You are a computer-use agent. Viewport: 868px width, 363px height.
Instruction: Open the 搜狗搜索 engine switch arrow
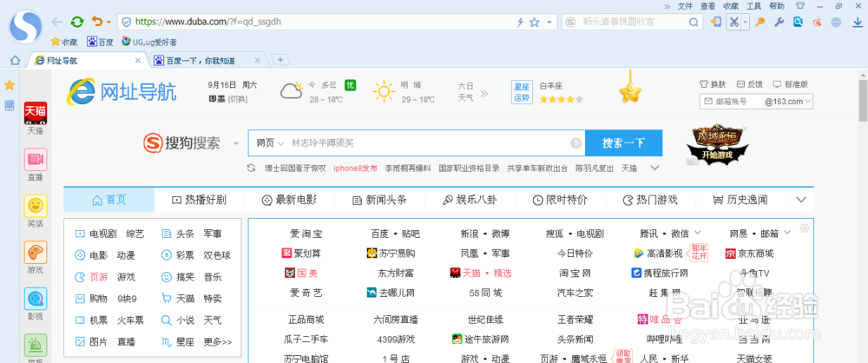pos(236,143)
